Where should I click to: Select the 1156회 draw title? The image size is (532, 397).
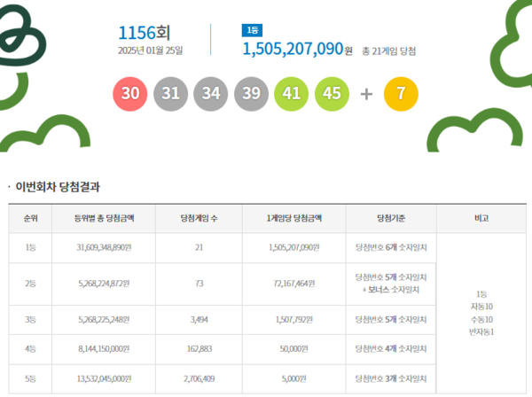pos(145,33)
